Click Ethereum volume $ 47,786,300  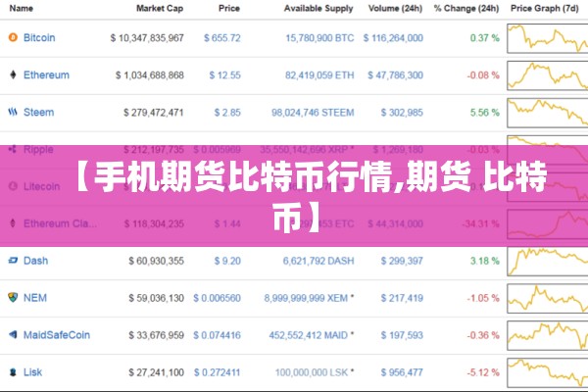point(395,75)
